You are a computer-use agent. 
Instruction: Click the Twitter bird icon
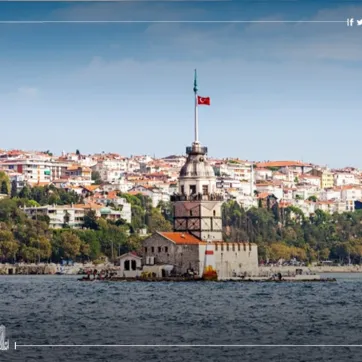359,22
